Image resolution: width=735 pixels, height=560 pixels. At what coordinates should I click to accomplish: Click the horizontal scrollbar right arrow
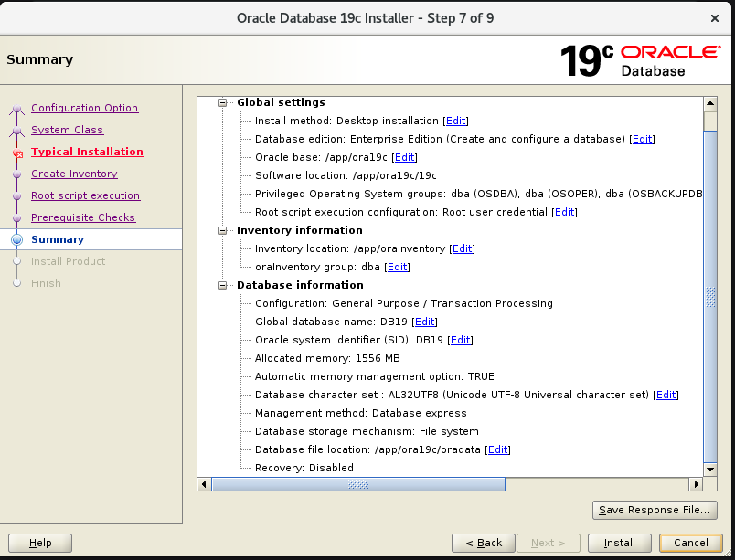[696, 484]
